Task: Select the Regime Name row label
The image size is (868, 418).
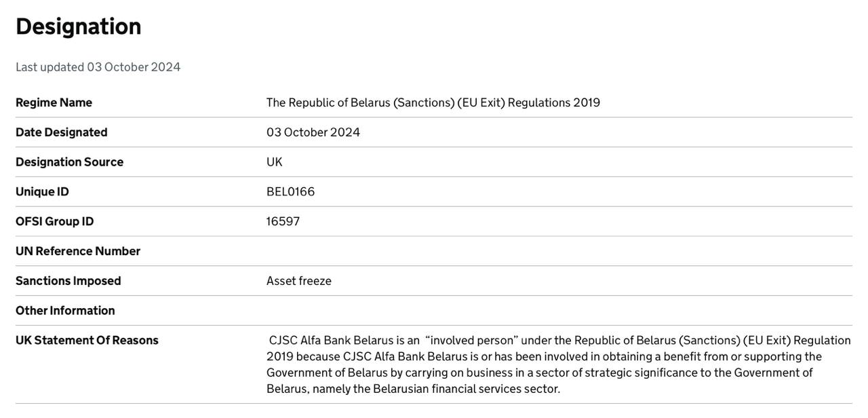Action: coord(54,102)
